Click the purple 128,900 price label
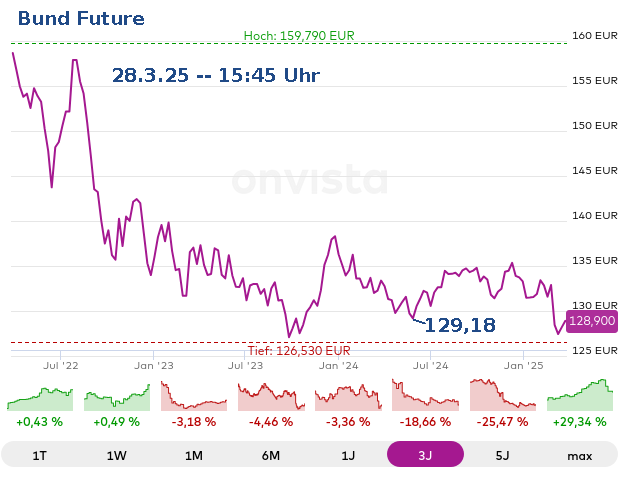Viewport: 637px width, 478px height. (x=592, y=321)
